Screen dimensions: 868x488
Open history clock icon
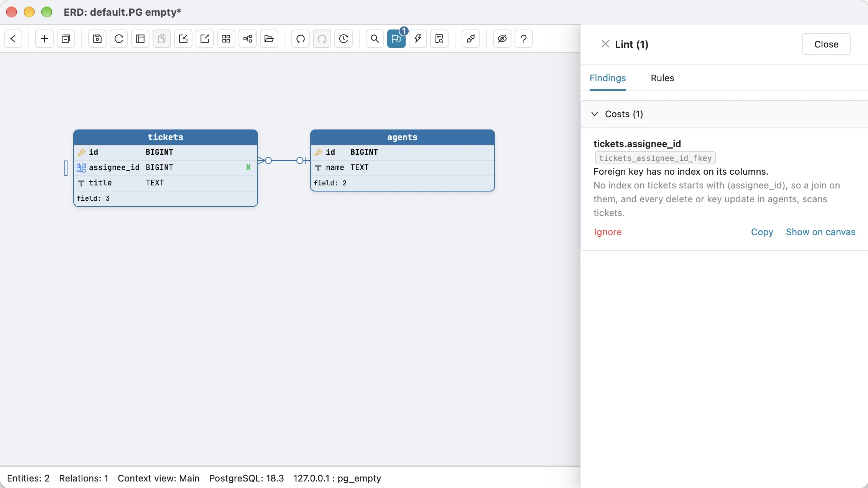click(x=344, y=39)
